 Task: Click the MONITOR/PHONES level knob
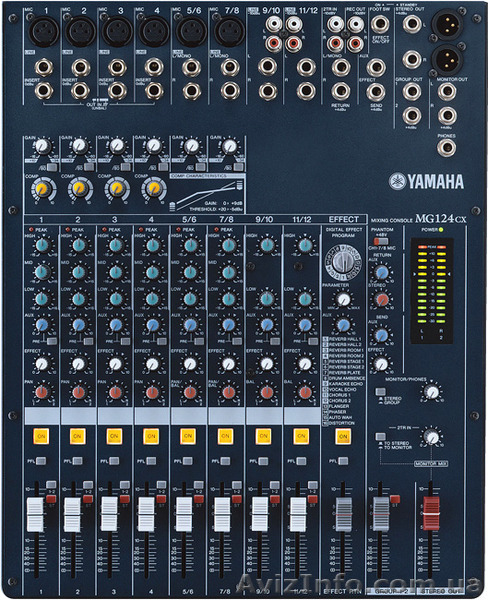point(432,392)
